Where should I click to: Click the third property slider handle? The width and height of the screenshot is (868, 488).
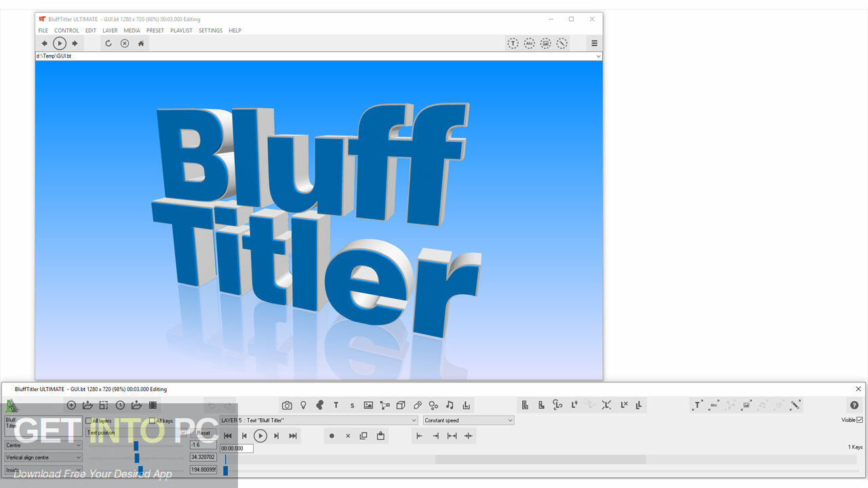(140, 470)
